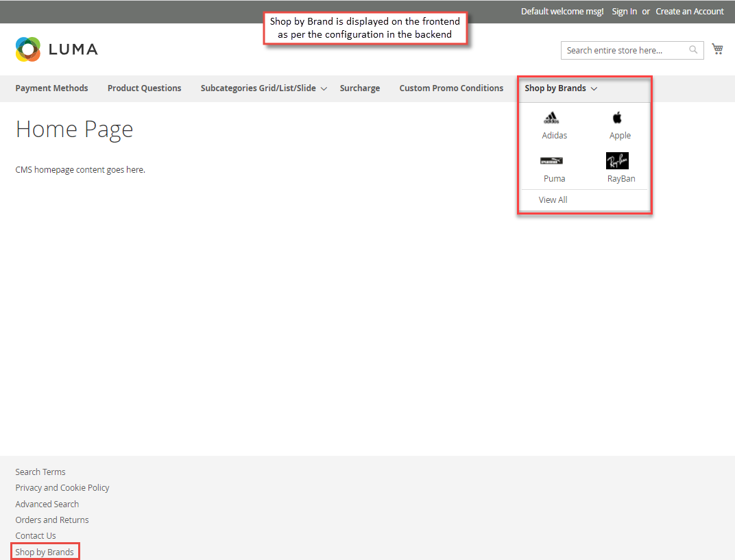This screenshot has height=560, width=735.
Task: Open footer Search Terms link
Action: (40, 472)
